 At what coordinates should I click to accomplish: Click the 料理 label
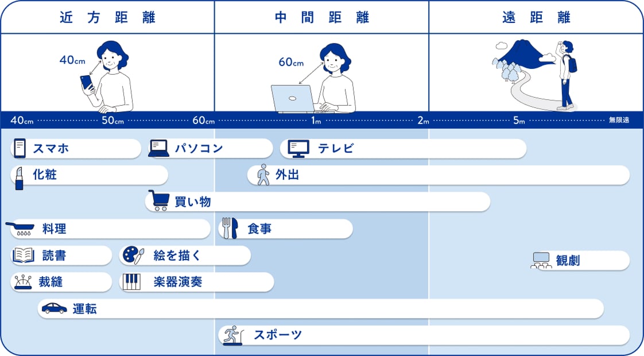click(54, 229)
